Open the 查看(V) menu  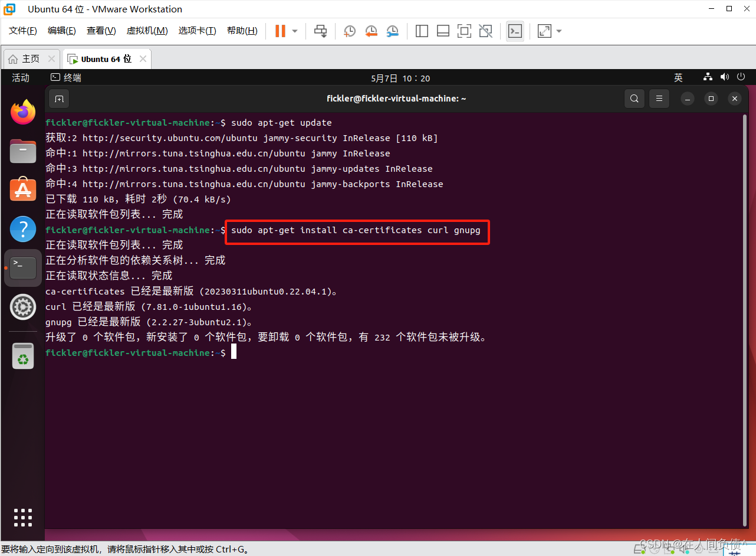click(101, 31)
